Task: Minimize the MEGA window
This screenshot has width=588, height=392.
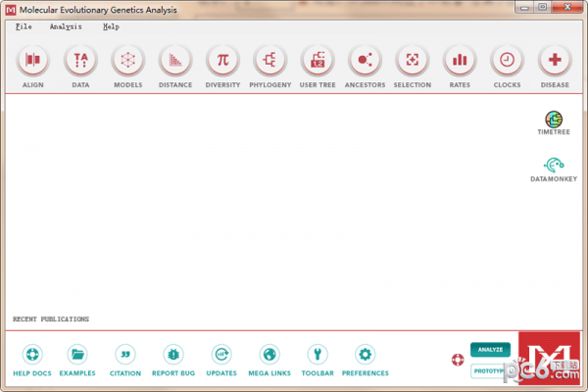Action: click(524, 8)
